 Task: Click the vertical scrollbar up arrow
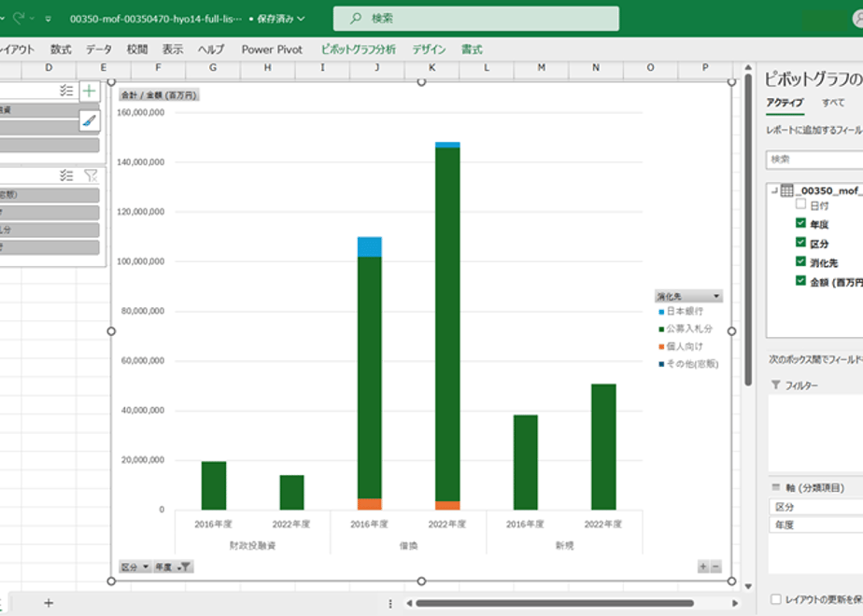[x=748, y=67]
